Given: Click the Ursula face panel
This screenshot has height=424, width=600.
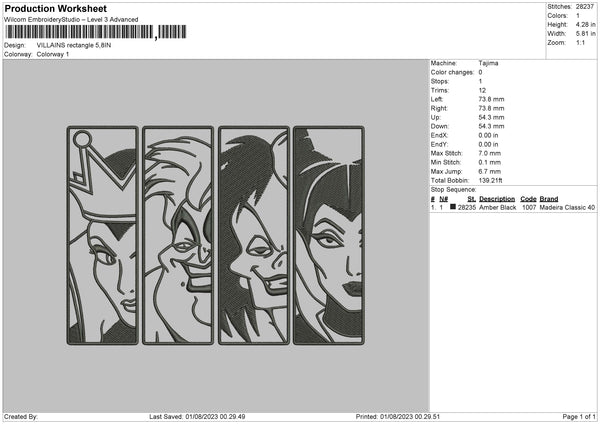Looking at the screenshot, I should [178, 235].
